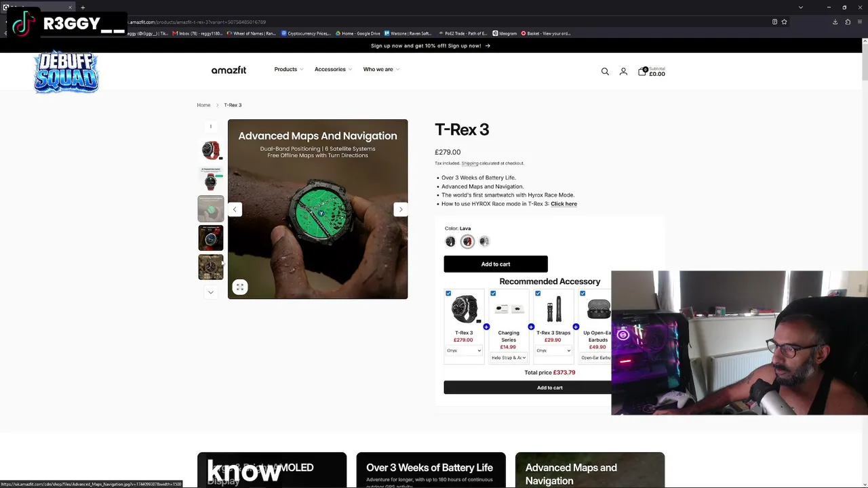
Task: Open the T-Rex 3 Straps accessory image
Action: tap(553, 309)
